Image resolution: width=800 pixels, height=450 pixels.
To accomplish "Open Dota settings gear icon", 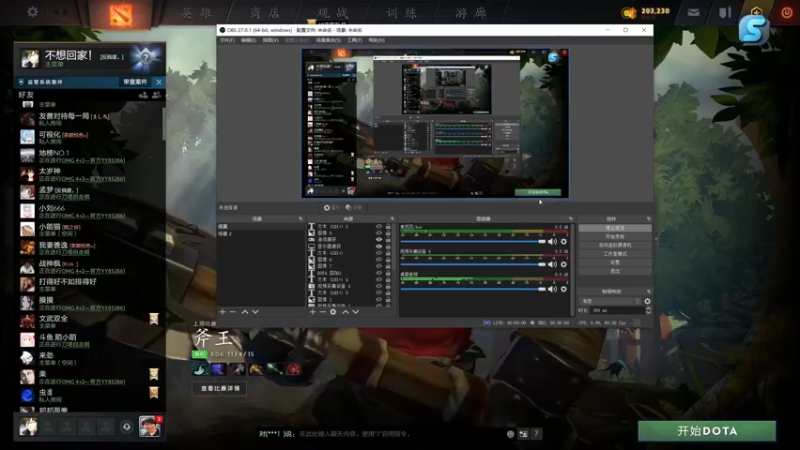I will pyautogui.click(x=32, y=11).
